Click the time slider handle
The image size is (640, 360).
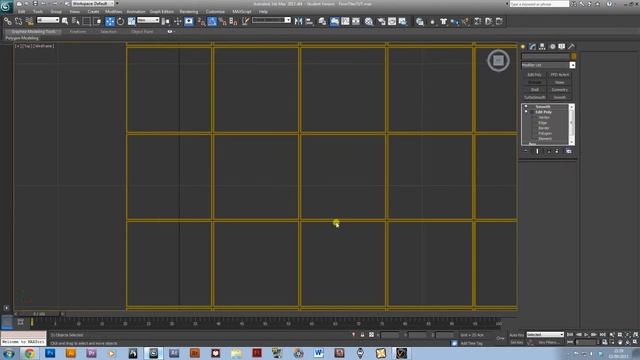pyautogui.click(x=39, y=314)
